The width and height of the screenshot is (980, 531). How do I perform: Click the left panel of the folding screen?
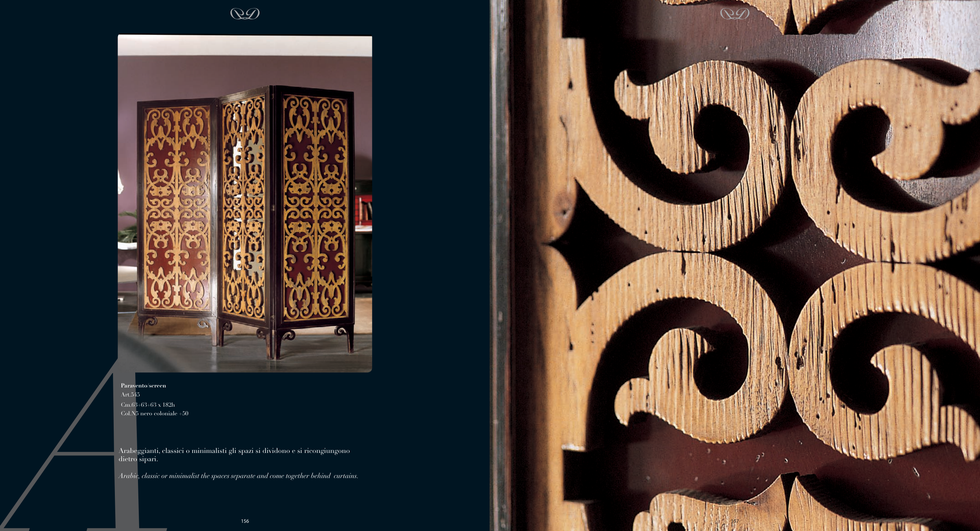click(x=177, y=208)
